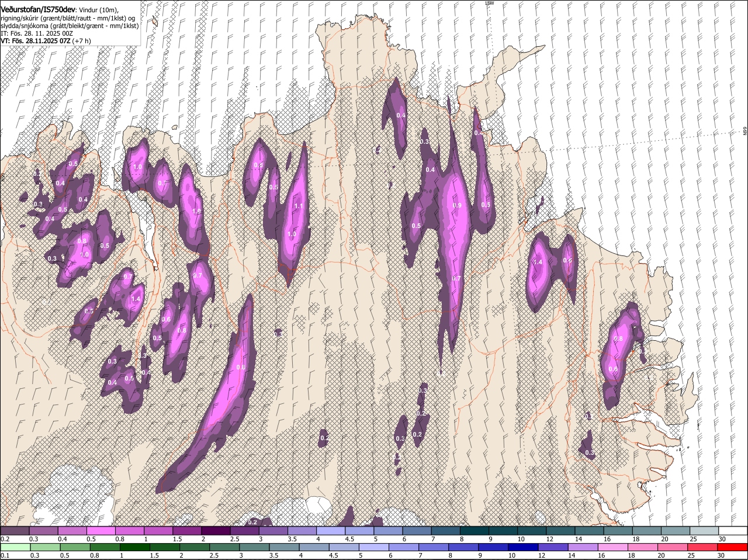Pick lower legend swatch between 3 and 3.5
This screenshot has height=560, width=748.
254,547
